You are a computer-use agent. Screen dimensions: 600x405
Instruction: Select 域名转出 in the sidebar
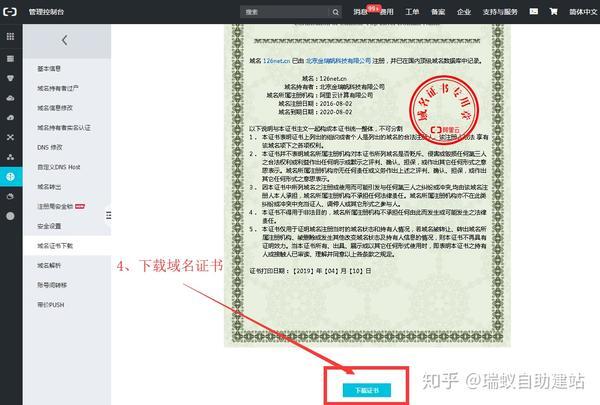[49, 187]
